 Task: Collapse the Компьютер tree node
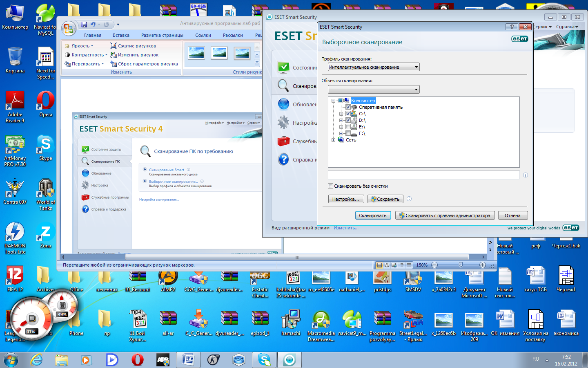[334, 101]
